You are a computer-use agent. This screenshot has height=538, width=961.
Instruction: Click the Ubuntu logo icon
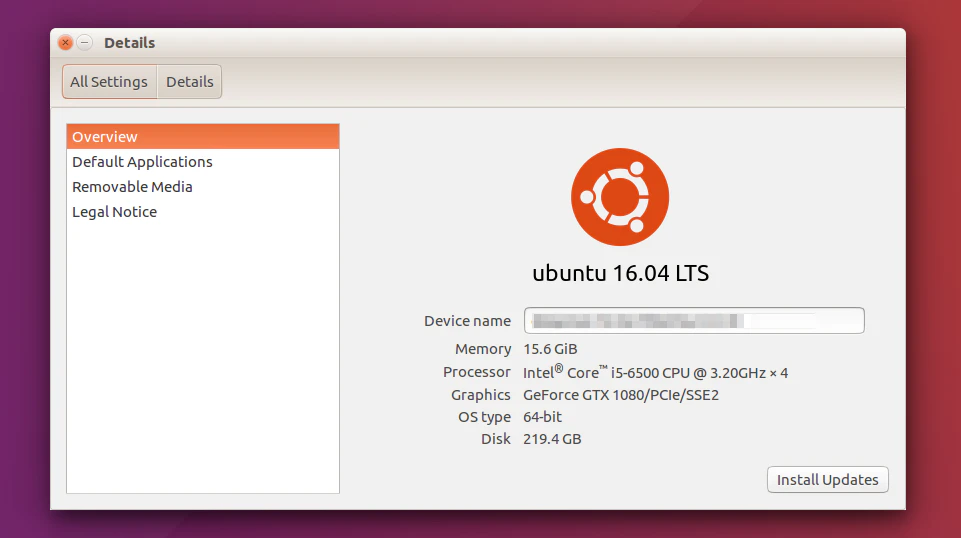[620, 197]
